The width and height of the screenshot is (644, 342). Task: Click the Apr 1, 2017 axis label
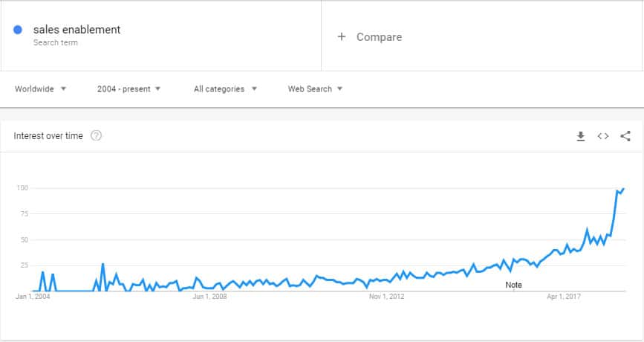[564, 297]
